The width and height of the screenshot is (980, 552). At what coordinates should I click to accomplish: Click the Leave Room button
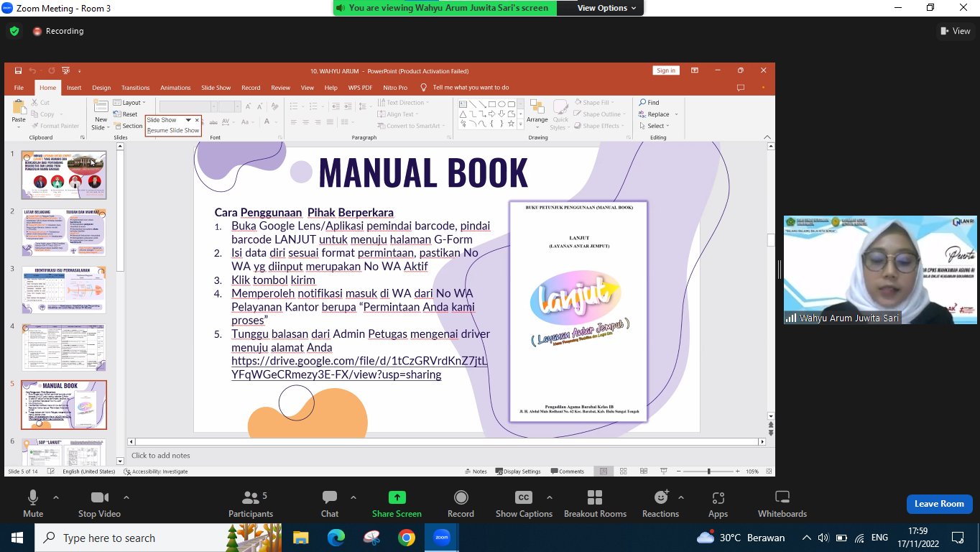pos(939,504)
